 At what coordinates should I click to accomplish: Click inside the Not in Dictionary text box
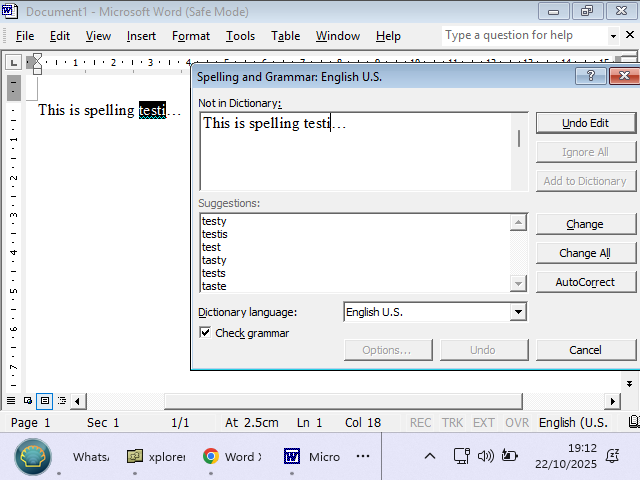point(355,151)
